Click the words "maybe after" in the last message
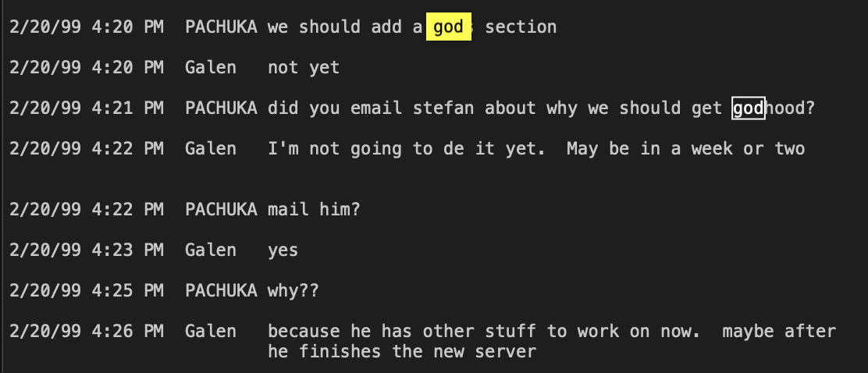 (x=778, y=331)
